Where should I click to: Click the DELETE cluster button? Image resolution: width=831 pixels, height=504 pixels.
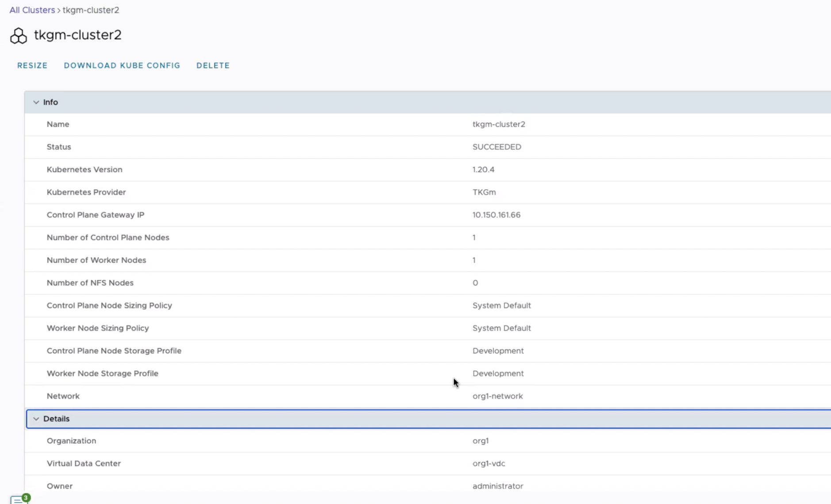click(x=213, y=65)
